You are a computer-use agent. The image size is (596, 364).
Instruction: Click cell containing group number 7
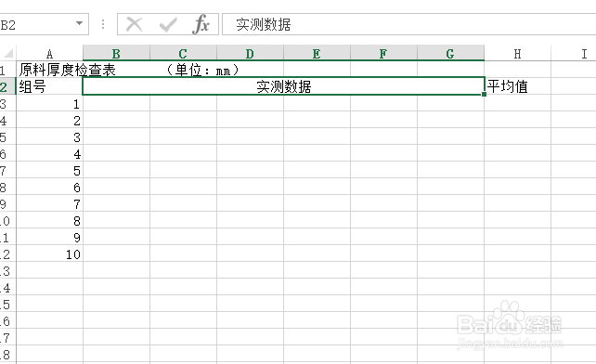tap(50, 203)
